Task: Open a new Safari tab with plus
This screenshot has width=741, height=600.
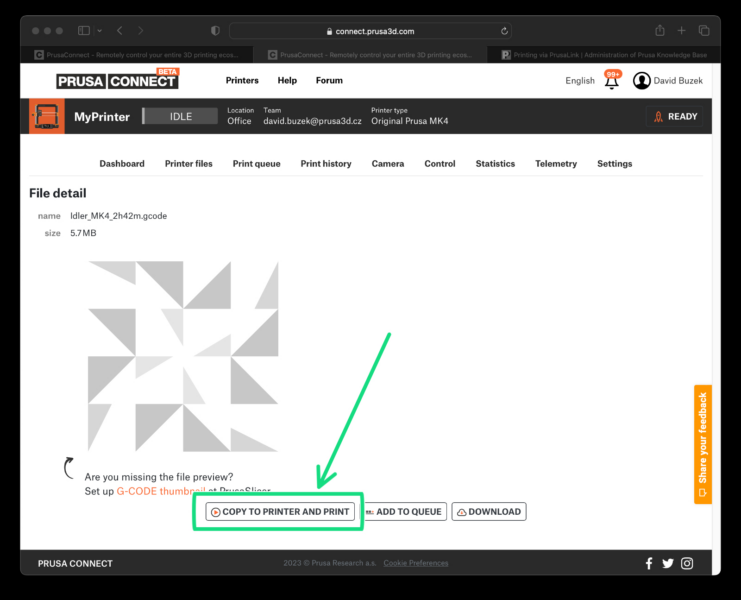Action: point(682,31)
